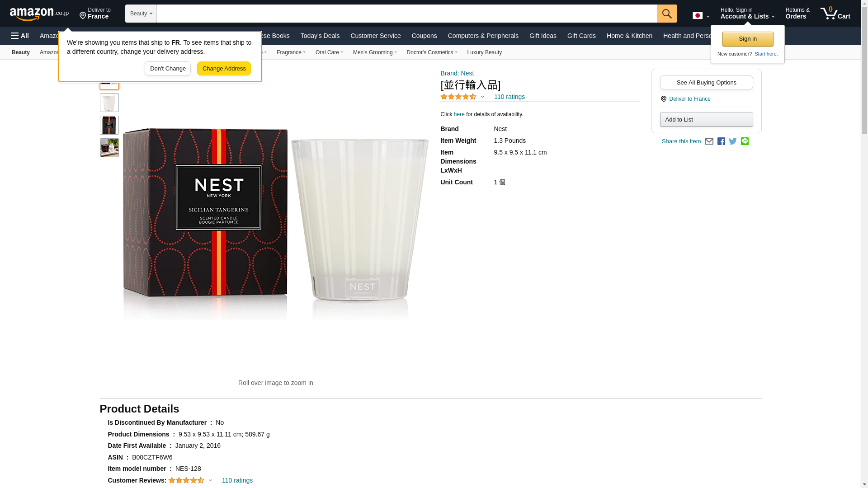Viewport: 868px width, 488px height.
Task: Click See All Buying Options
Action: click(706, 83)
